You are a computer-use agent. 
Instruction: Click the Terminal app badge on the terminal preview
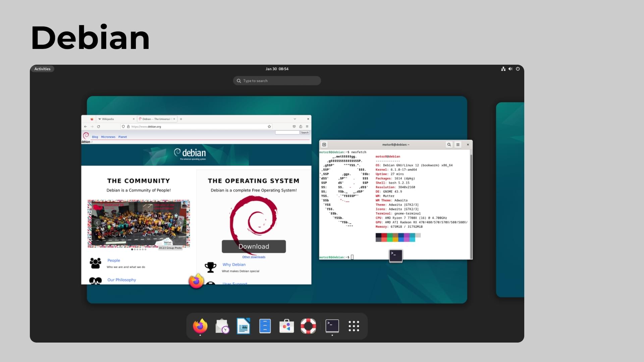[x=396, y=256]
